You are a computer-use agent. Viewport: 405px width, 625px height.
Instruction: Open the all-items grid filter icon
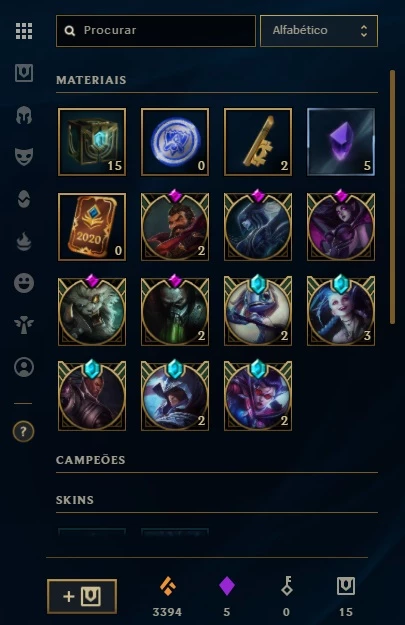coord(24,31)
